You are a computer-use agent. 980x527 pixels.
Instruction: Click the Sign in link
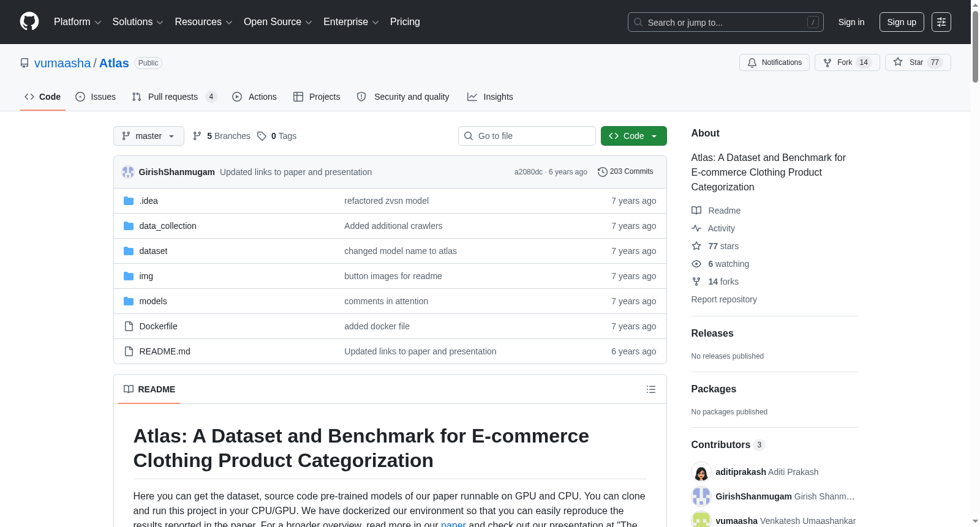point(851,22)
